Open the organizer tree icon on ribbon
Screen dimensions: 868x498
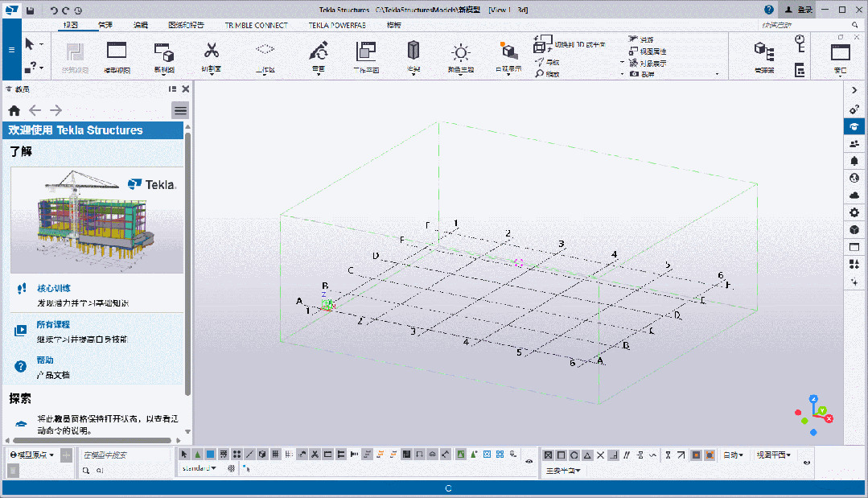[x=764, y=57]
